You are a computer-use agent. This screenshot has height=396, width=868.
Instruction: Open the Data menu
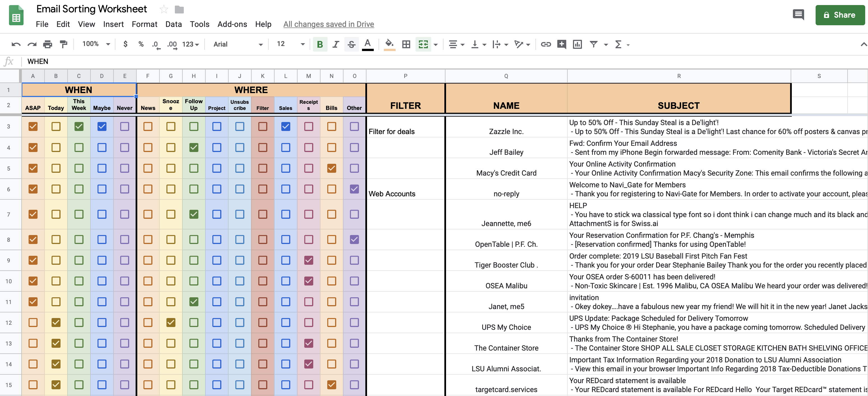pyautogui.click(x=173, y=24)
